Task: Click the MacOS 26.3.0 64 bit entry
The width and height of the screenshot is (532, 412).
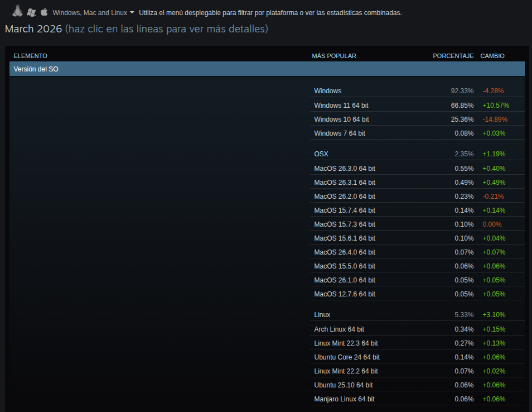Action: click(x=345, y=168)
